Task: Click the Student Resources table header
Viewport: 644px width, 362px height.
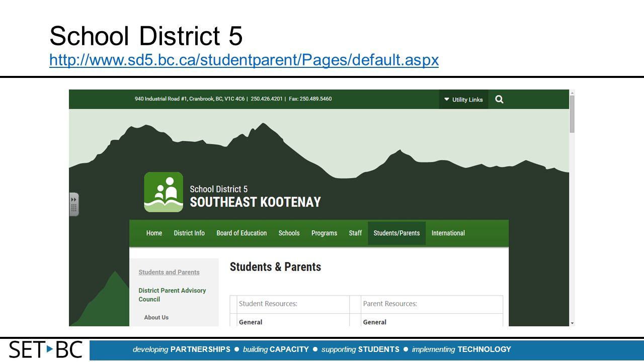Action: [268, 304]
